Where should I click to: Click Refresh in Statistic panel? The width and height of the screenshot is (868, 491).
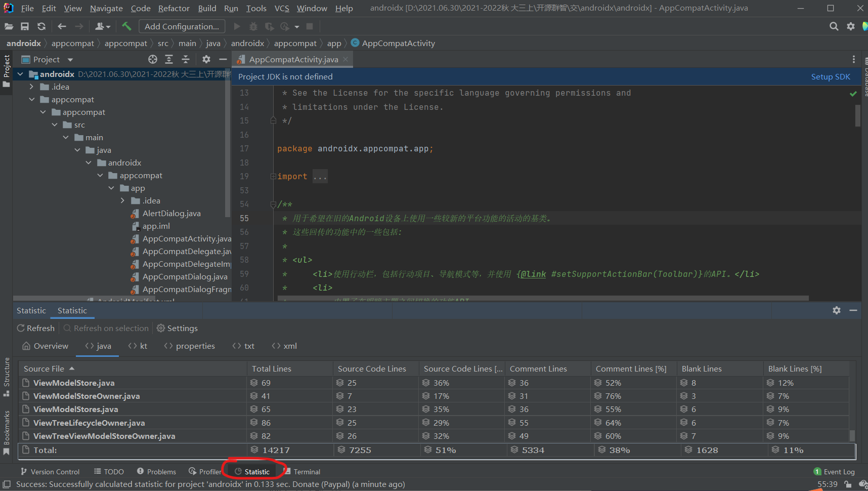click(x=36, y=329)
